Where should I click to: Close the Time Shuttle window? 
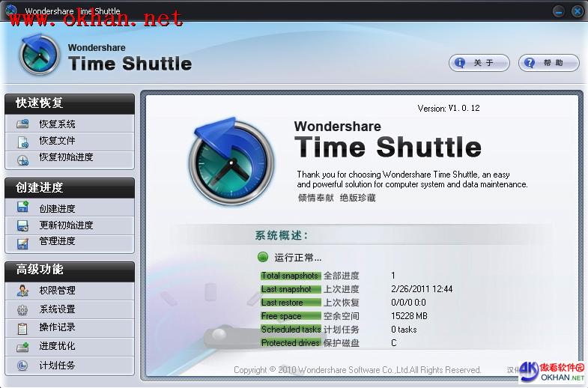point(577,11)
